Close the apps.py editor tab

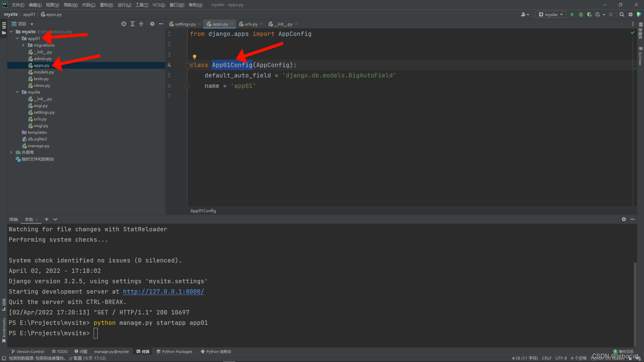[232, 24]
